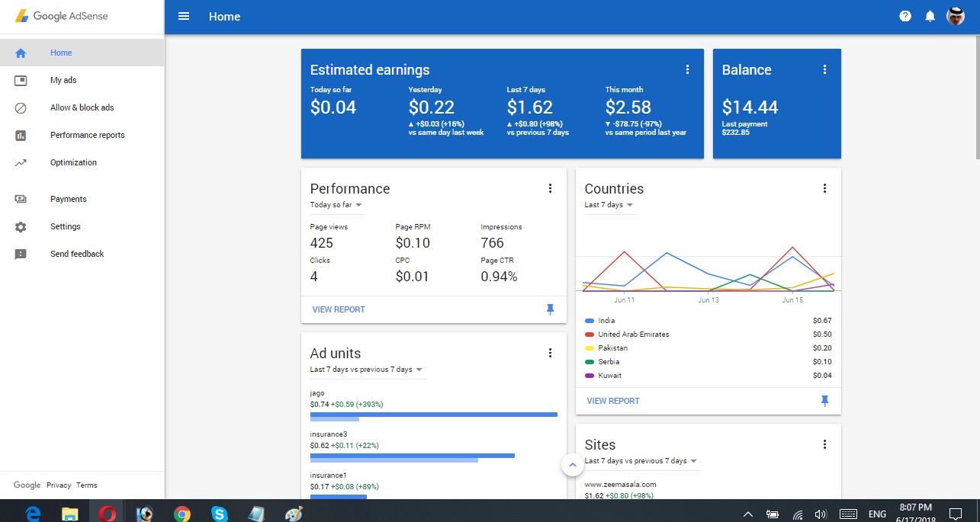Click the user profile avatar
Screen dimensions: 980x522
(956, 16)
